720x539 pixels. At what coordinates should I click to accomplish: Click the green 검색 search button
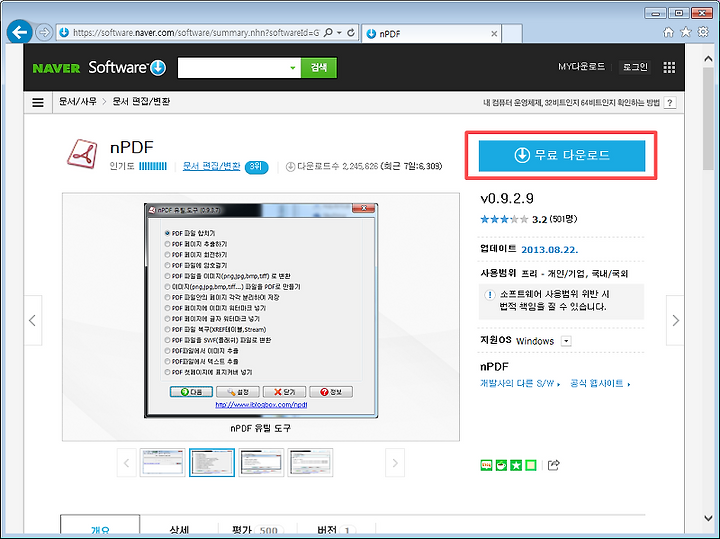tap(319, 67)
